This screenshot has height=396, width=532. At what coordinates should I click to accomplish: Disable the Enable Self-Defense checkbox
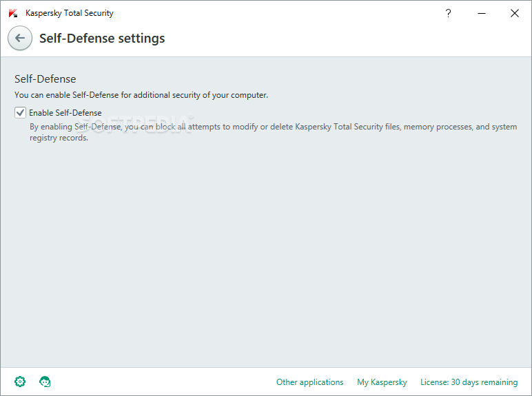click(x=20, y=112)
